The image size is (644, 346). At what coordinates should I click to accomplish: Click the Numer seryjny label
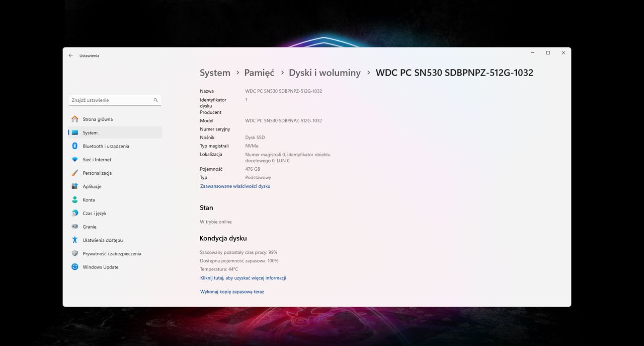click(x=215, y=129)
